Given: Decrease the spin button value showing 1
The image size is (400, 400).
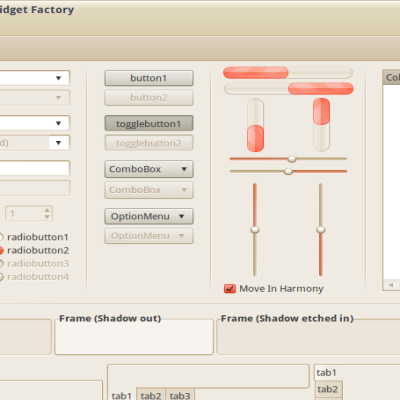Looking at the screenshot, I should (47, 217).
